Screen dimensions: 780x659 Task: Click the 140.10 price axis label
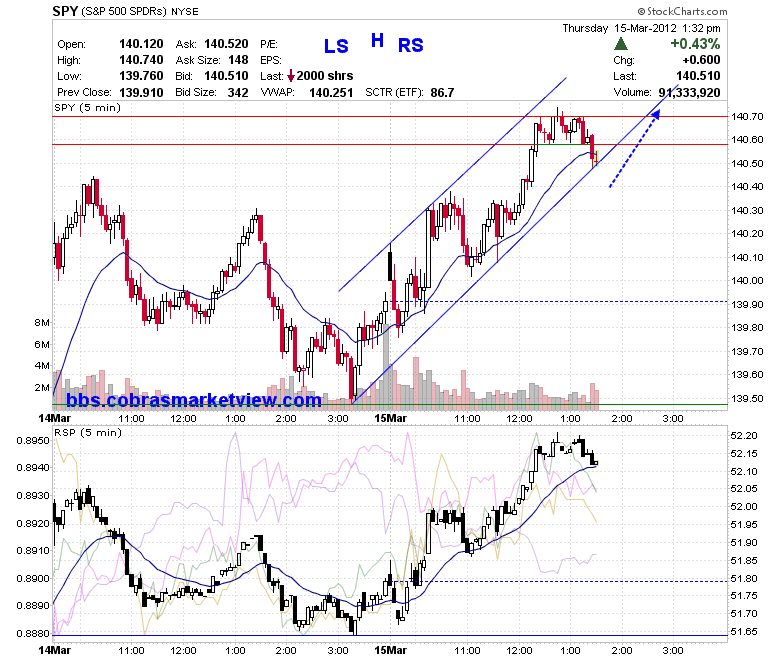click(747, 258)
